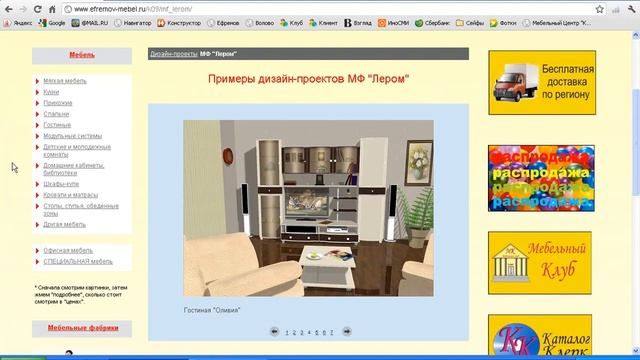
Task: Open the wrench settings menu
Action: click(x=631, y=9)
